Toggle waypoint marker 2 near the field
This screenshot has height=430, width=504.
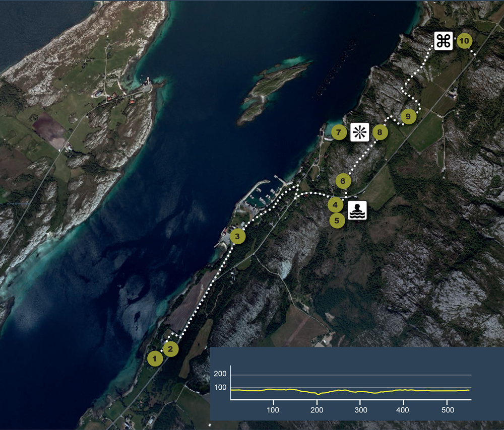point(169,348)
